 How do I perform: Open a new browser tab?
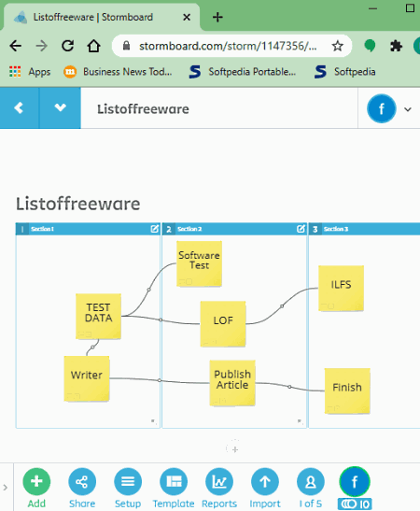217,17
